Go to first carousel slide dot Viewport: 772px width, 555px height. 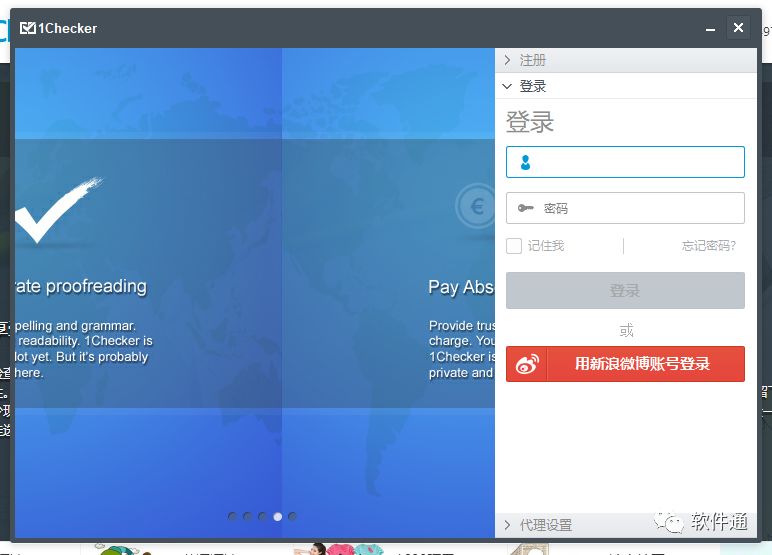tap(232, 516)
